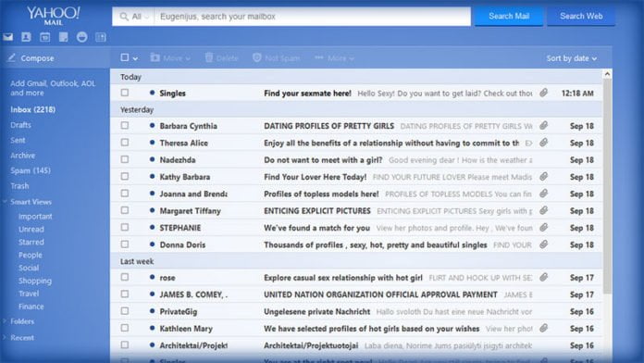Click the Search Web button

pyautogui.click(x=581, y=16)
